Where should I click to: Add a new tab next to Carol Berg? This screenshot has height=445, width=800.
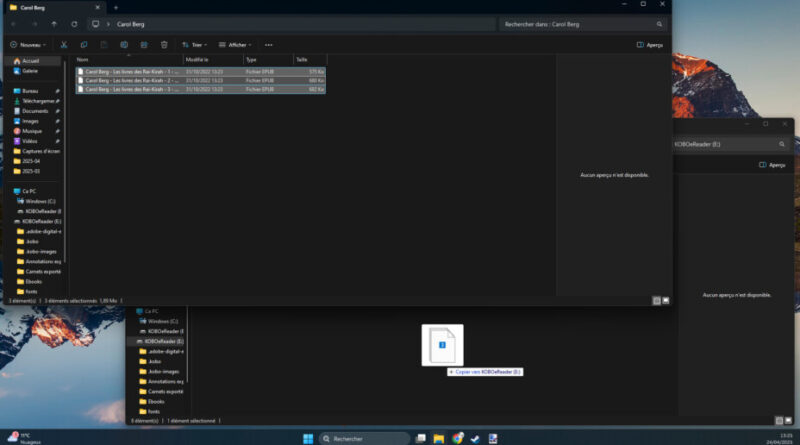[x=115, y=7]
